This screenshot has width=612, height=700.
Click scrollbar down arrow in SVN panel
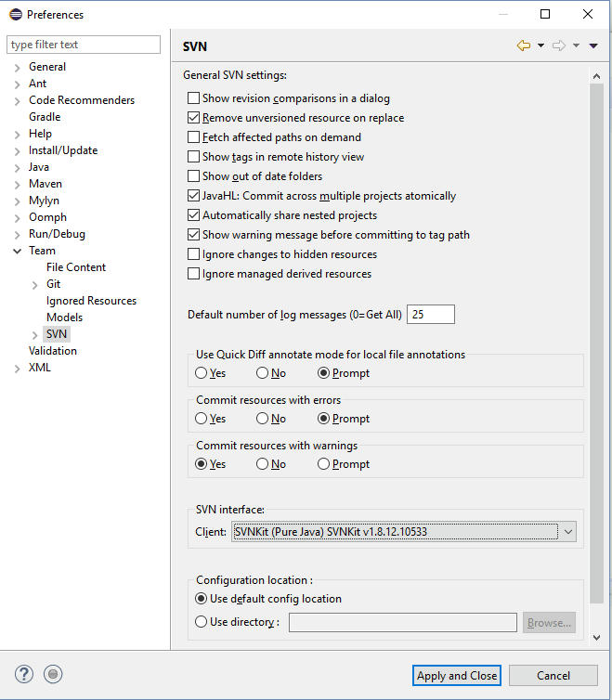(x=596, y=637)
